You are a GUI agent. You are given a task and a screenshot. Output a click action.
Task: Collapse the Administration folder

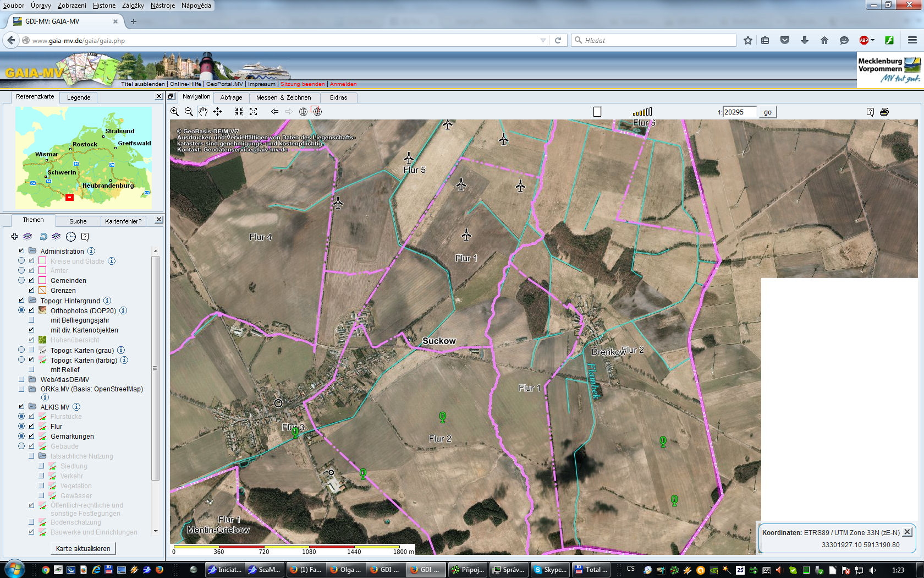coord(32,251)
